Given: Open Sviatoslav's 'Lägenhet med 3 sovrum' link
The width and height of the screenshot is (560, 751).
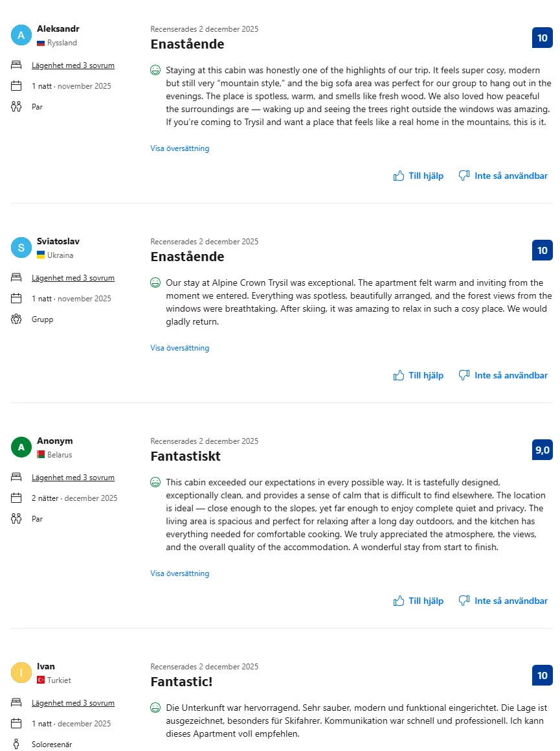Looking at the screenshot, I should pyautogui.click(x=73, y=278).
